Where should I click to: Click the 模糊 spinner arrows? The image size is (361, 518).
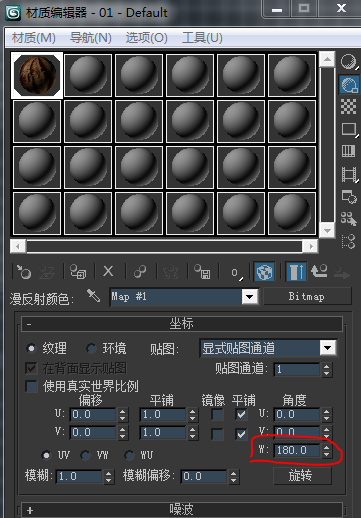(108, 477)
